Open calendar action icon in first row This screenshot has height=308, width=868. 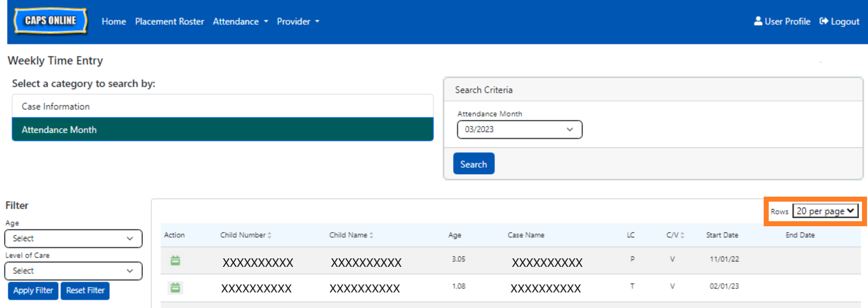[175, 260]
